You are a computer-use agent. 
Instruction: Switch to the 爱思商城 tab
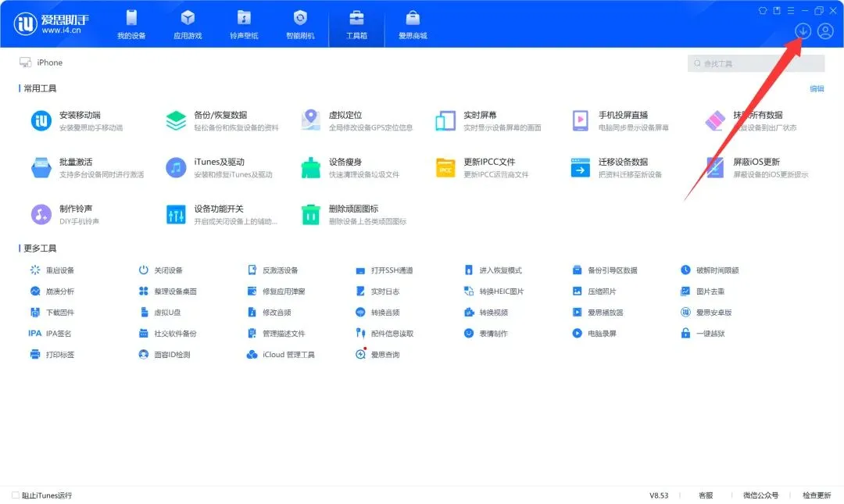413,24
